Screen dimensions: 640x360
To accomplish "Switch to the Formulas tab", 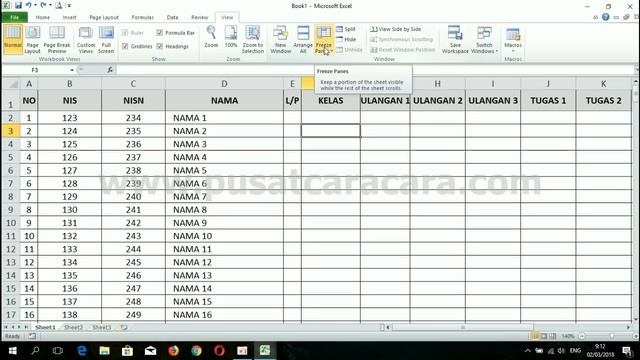I will tap(142, 18).
